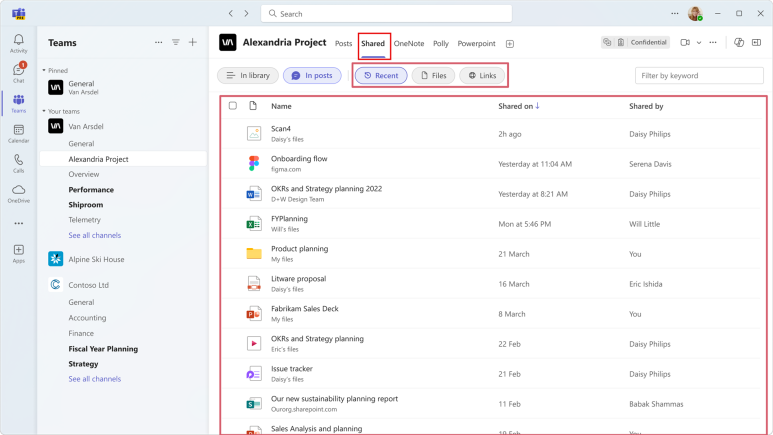
Task: Click See all channels under Van Arsdel
Action: 94,234
